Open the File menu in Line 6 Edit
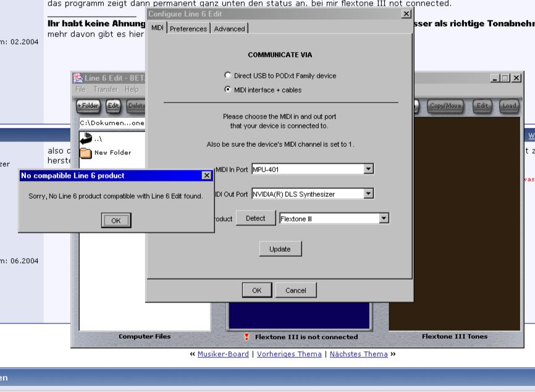 tap(80, 90)
